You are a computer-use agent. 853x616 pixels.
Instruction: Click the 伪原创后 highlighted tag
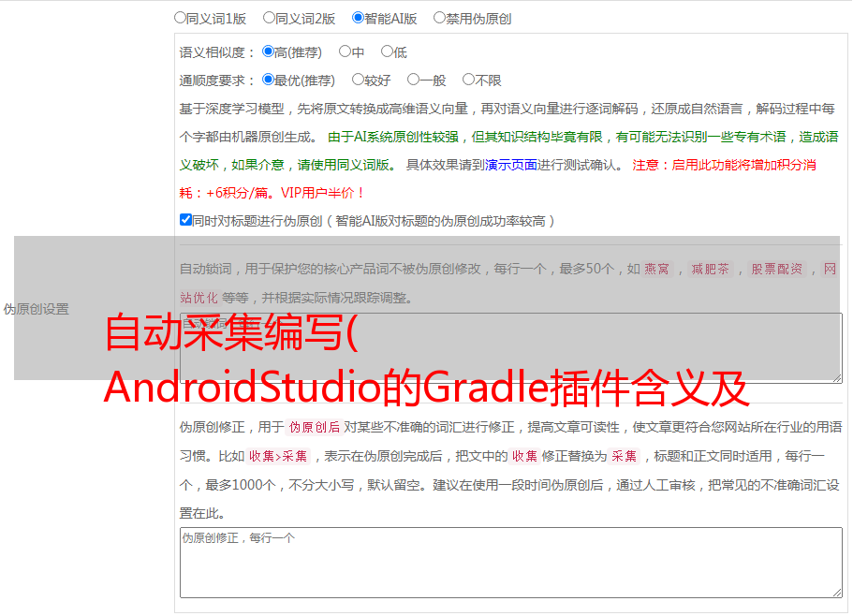[315, 427]
